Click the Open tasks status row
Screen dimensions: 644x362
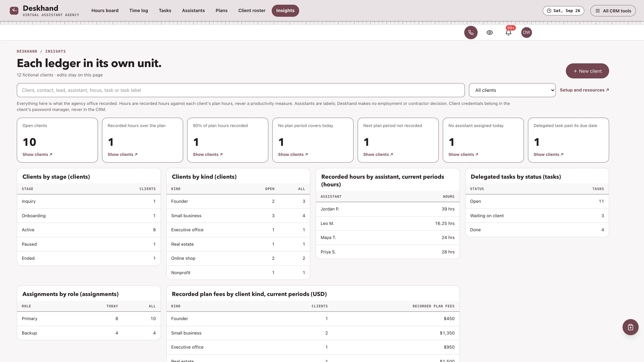[537, 201]
